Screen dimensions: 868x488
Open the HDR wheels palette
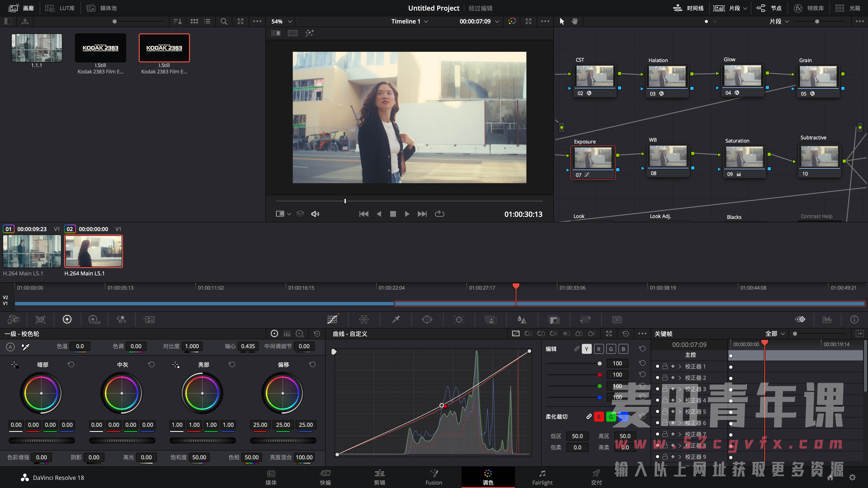(94, 319)
